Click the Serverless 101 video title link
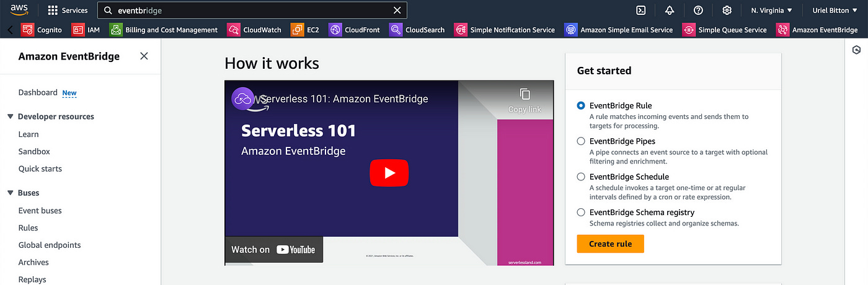Screen dimensions: 868x285 [x=344, y=99]
